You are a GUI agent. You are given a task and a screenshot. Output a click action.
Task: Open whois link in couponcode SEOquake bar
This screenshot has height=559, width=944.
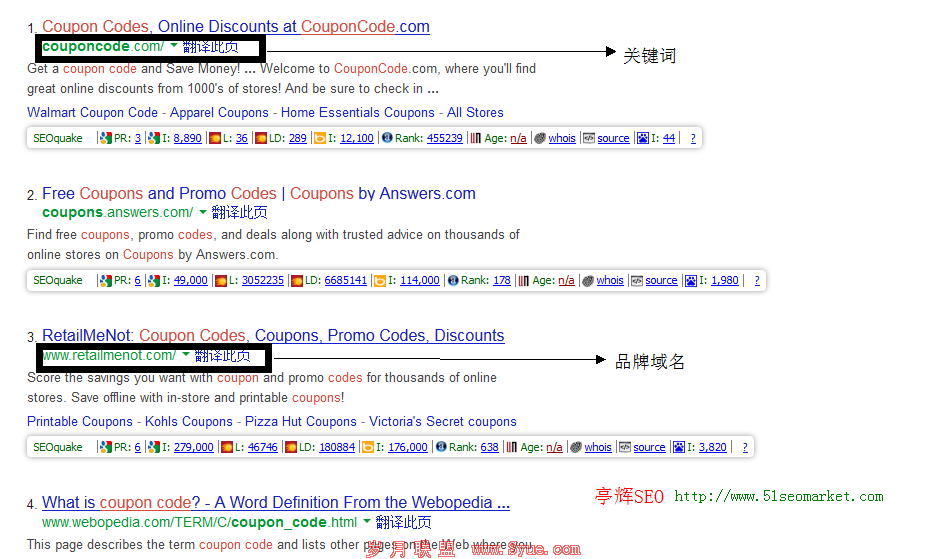coord(562,138)
